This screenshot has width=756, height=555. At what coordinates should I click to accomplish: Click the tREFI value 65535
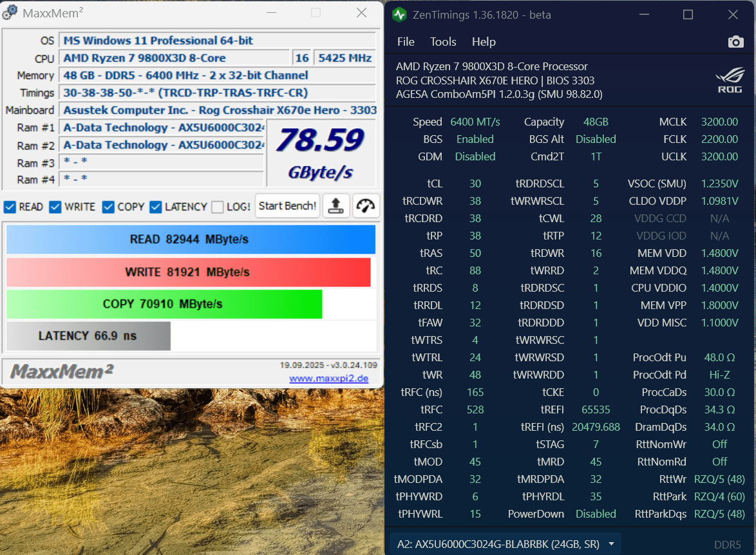(x=596, y=410)
